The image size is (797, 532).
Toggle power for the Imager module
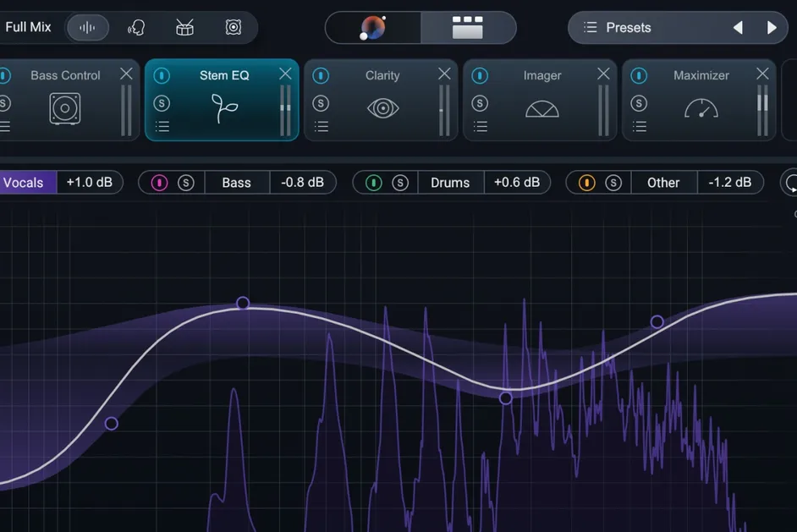click(480, 76)
